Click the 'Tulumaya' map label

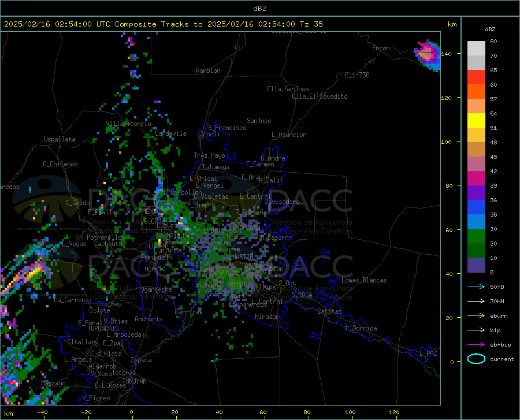216,167
